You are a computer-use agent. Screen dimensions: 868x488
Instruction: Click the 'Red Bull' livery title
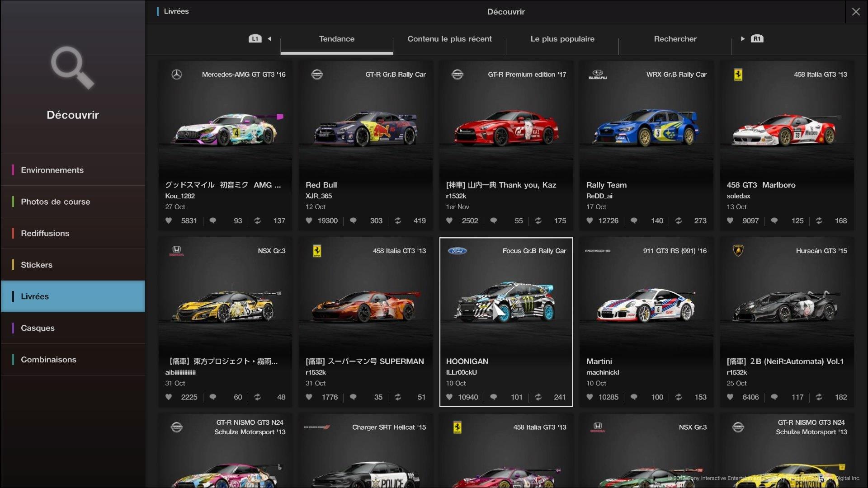click(x=321, y=185)
